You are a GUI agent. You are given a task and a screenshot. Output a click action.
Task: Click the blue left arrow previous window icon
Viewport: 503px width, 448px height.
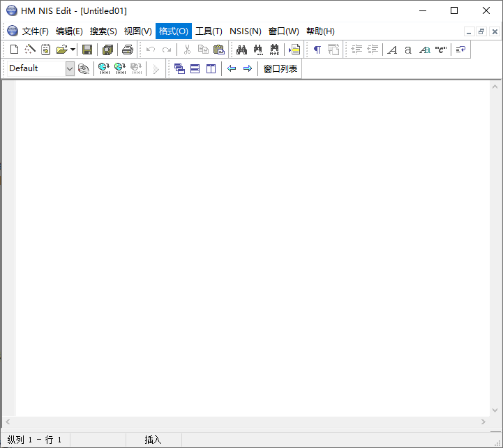232,68
